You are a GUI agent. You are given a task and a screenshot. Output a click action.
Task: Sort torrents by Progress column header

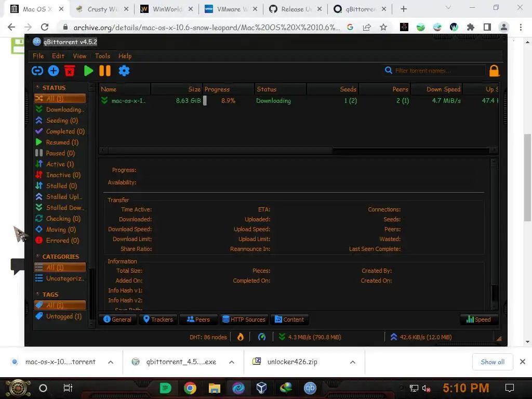click(x=229, y=89)
